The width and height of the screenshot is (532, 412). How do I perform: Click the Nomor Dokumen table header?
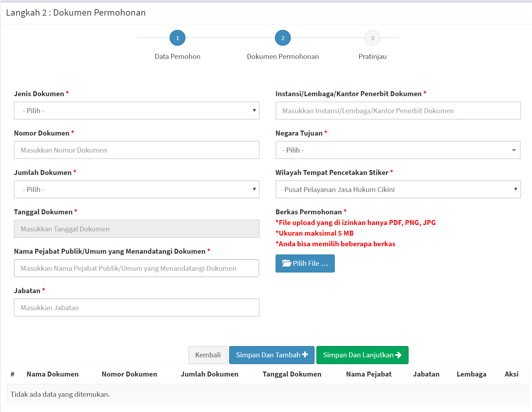[129, 374]
